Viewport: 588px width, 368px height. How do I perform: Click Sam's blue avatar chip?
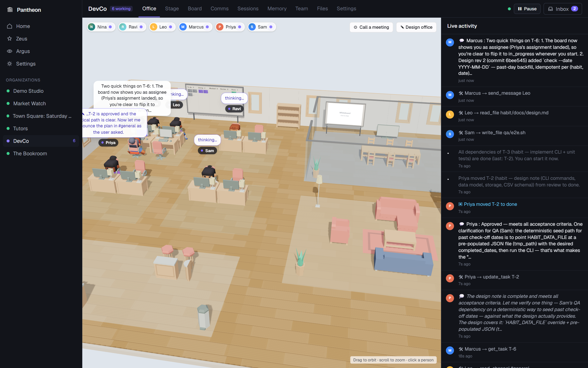[261, 27]
